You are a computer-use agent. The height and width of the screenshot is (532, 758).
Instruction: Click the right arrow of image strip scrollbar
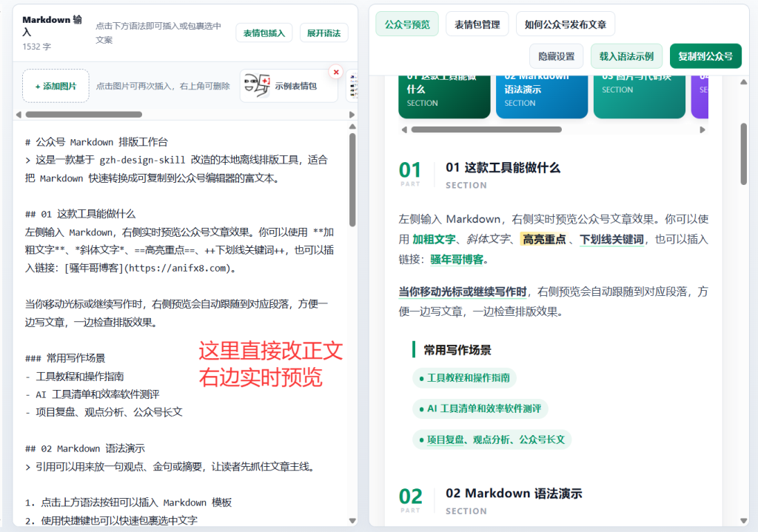click(x=352, y=115)
